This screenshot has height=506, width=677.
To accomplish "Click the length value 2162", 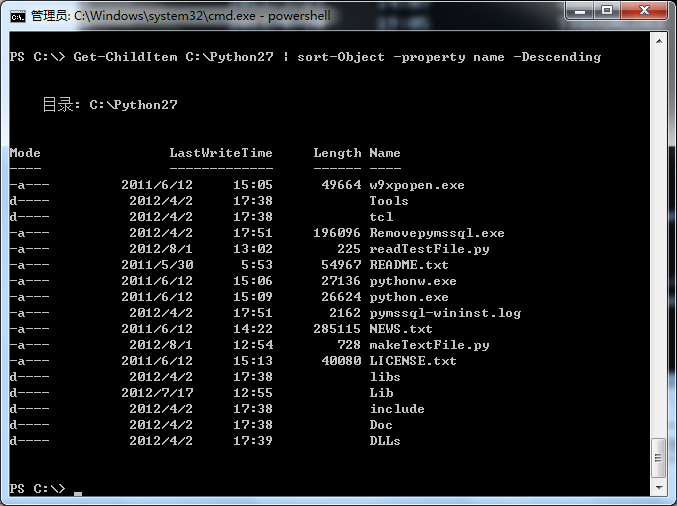I will pos(345,313).
